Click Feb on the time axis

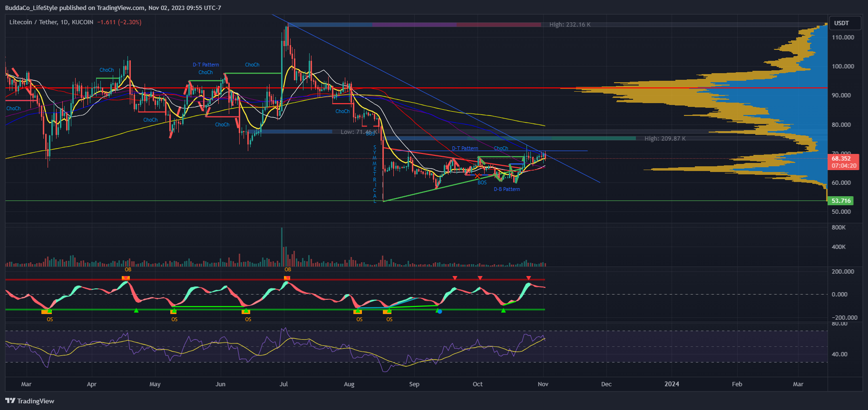click(x=737, y=384)
